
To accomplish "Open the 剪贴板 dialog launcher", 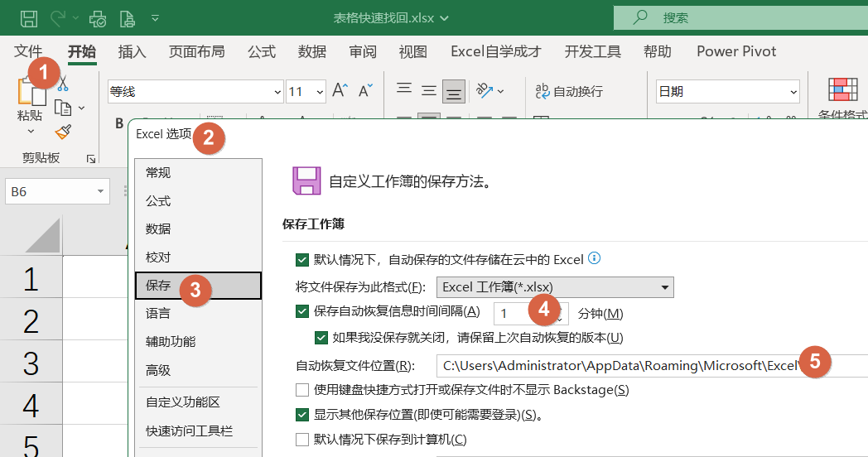I will [x=91, y=159].
